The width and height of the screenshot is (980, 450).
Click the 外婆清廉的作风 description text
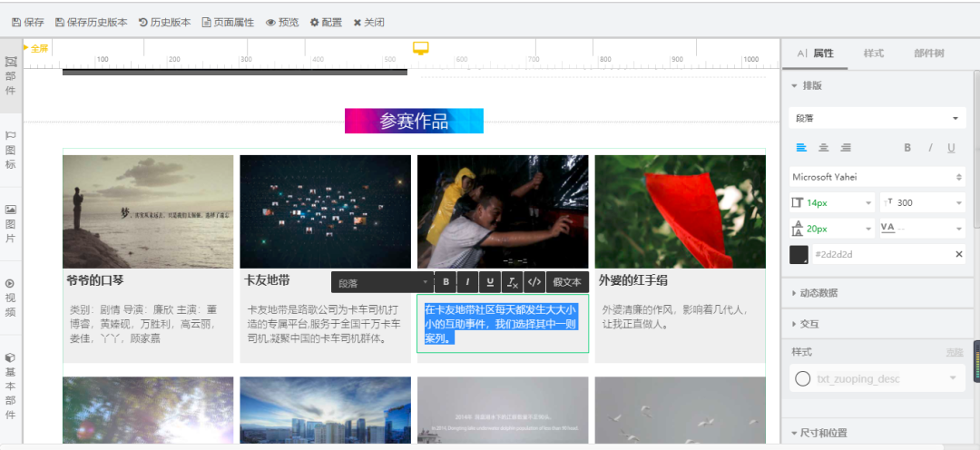tap(675, 317)
